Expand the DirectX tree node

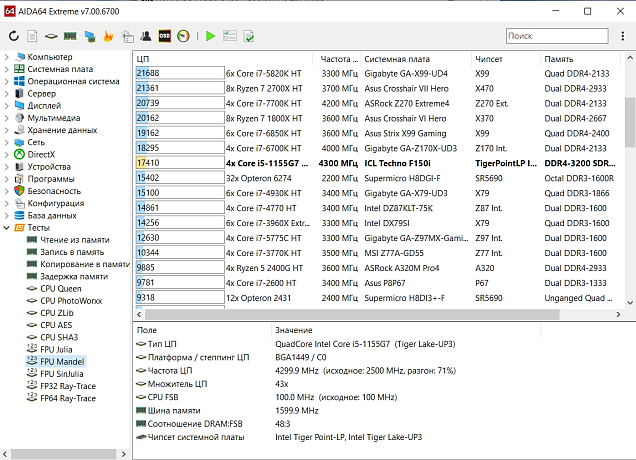(7, 154)
